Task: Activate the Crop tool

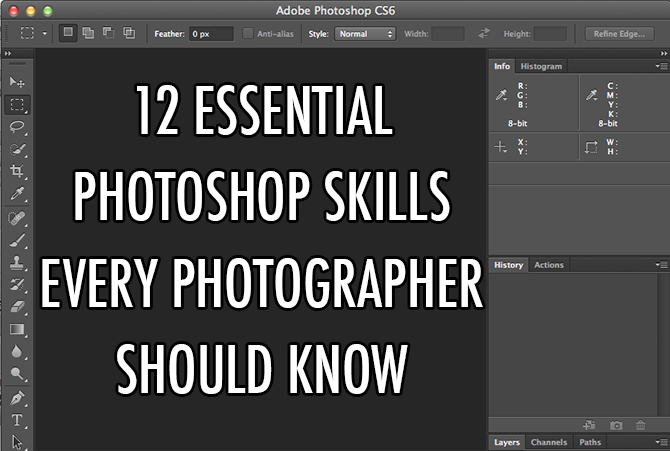Action: (17, 172)
